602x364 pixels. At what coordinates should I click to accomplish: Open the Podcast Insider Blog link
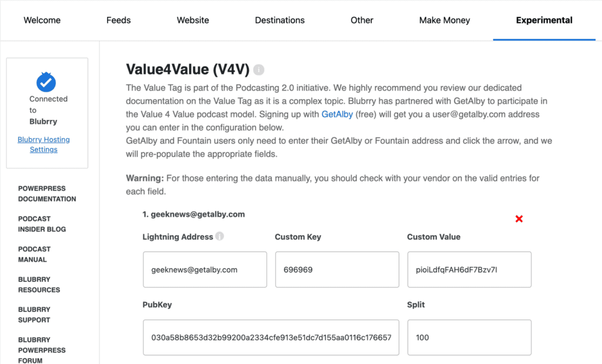click(x=42, y=224)
